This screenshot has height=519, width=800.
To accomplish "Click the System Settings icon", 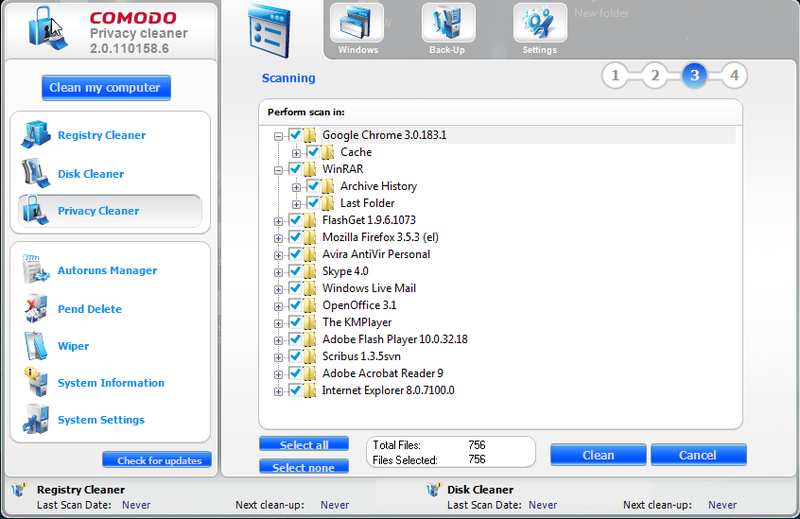I will [36, 419].
